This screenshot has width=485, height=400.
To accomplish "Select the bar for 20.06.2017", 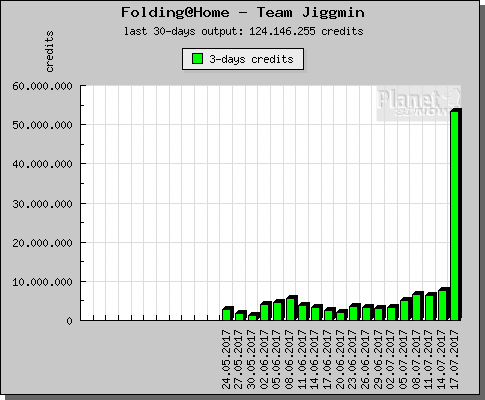I will point(341,315).
